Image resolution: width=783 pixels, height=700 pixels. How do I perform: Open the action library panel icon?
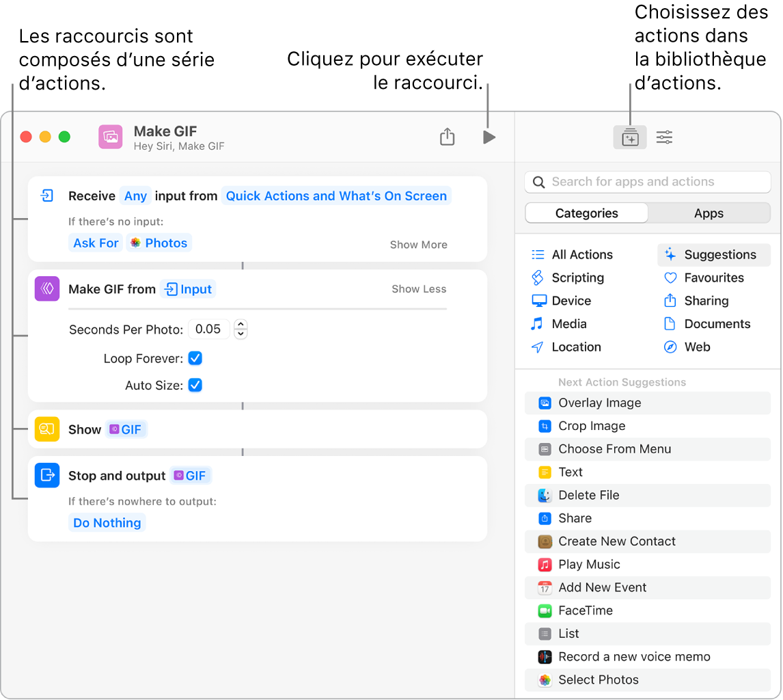(x=629, y=138)
